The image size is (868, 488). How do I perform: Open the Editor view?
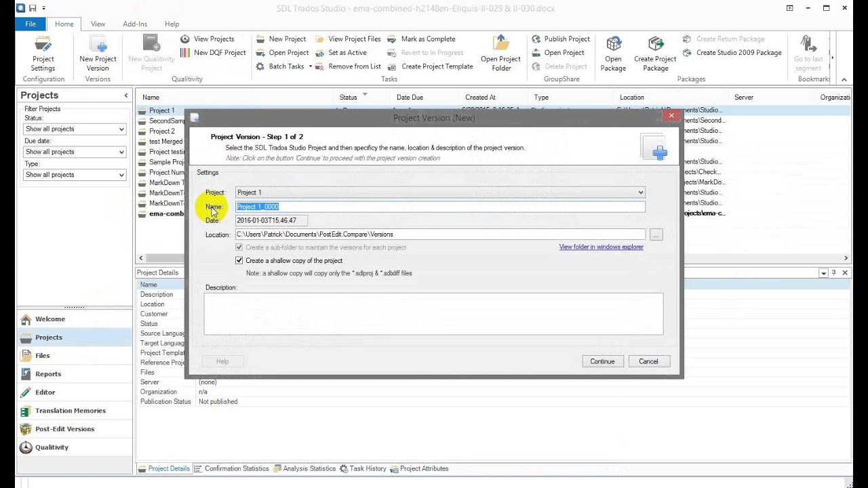(x=75, y=392)
